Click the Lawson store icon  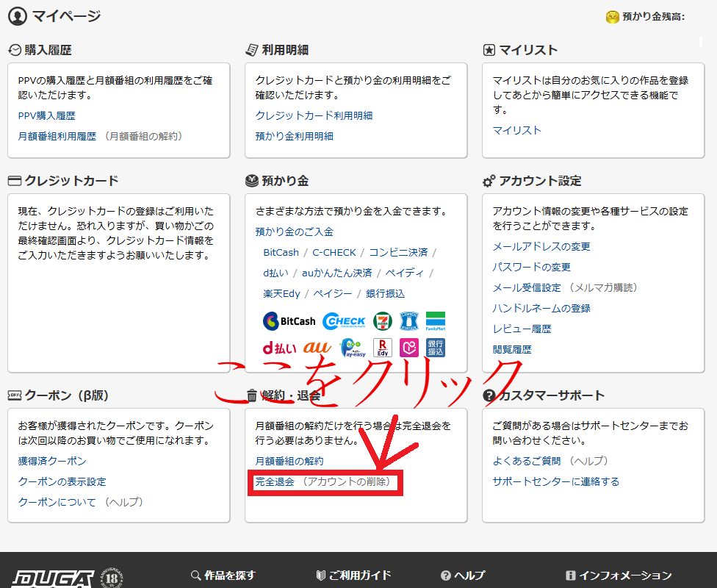point(408,321)
